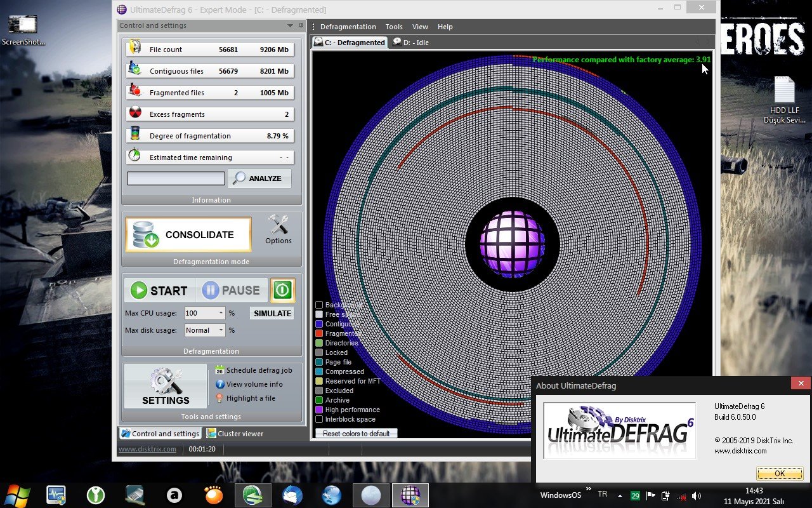The image size is (812, 508).
Task: Open the Help menu
Action: coord(445,27)
